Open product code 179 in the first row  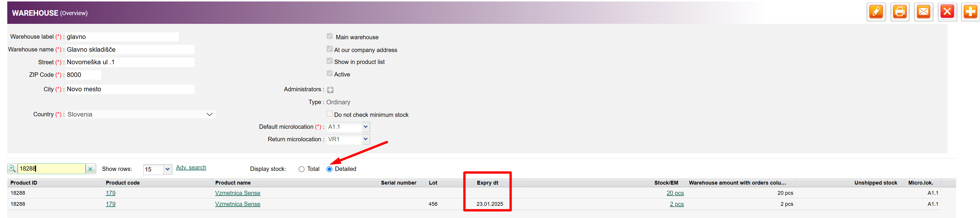pos(111,193)
